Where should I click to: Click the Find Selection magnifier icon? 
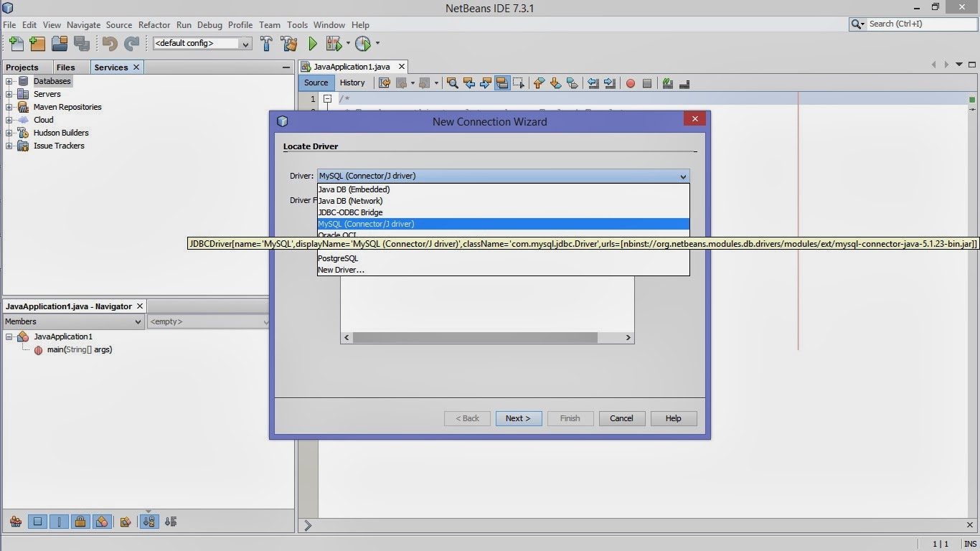453,83
